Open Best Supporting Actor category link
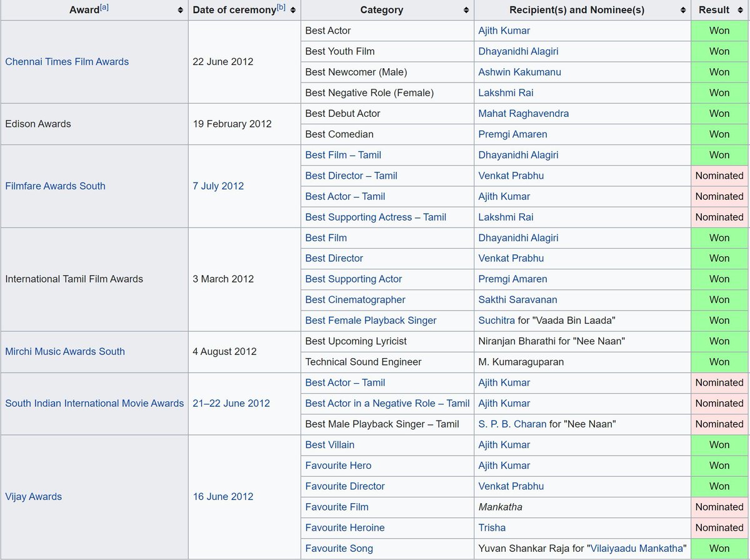Image resolution: width=750 pixels, height=560 pixels. [x=354, y=279]
